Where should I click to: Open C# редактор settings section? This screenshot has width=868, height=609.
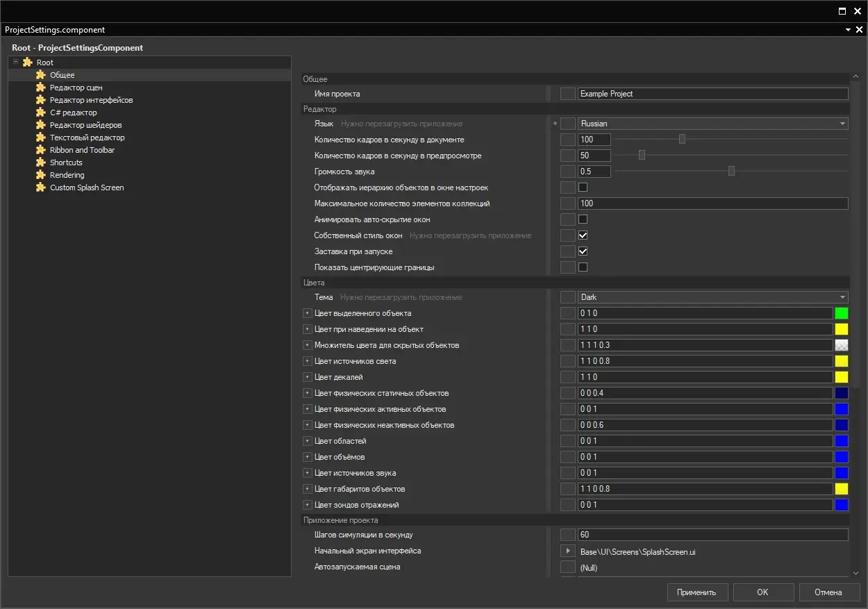pyautogui.click(x=74, y=112)
